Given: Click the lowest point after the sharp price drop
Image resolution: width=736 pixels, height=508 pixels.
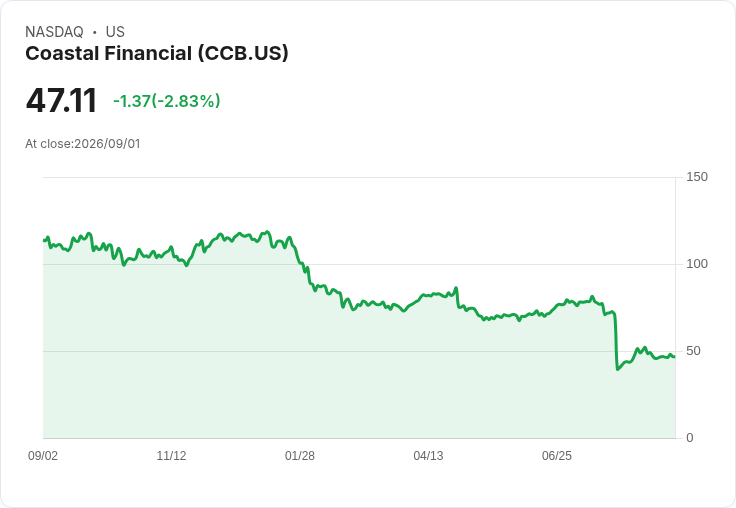Looking at the screenshot, I should pos(618,369).
